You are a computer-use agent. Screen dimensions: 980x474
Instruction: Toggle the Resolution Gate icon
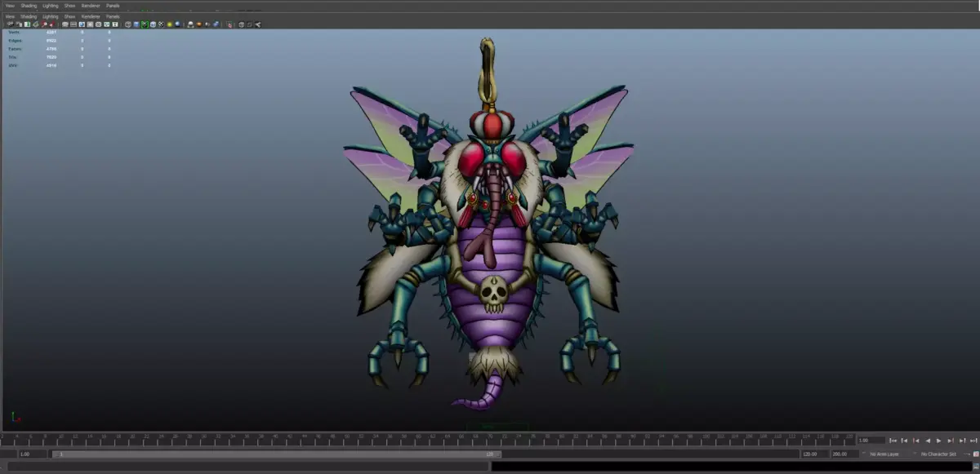coord(82,24)
